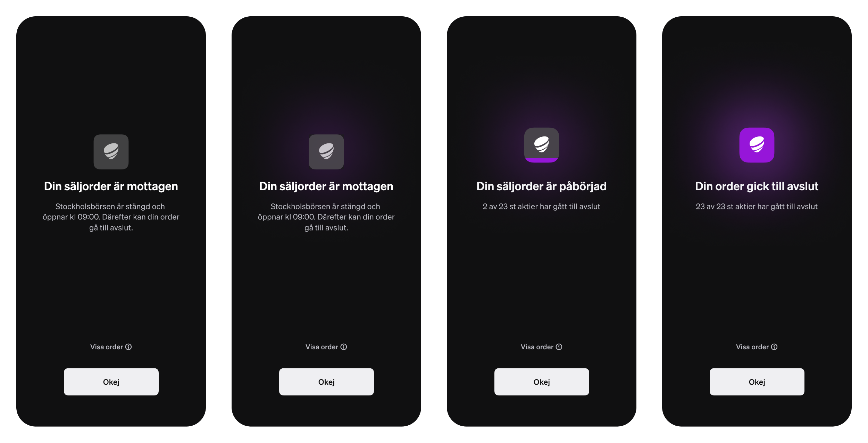Image resolution: width=868 pixels, height=443 pixels.
Task: Click the info icon beside Visa order, second screen
Action: pyautogui.click(x=344, y=347)
